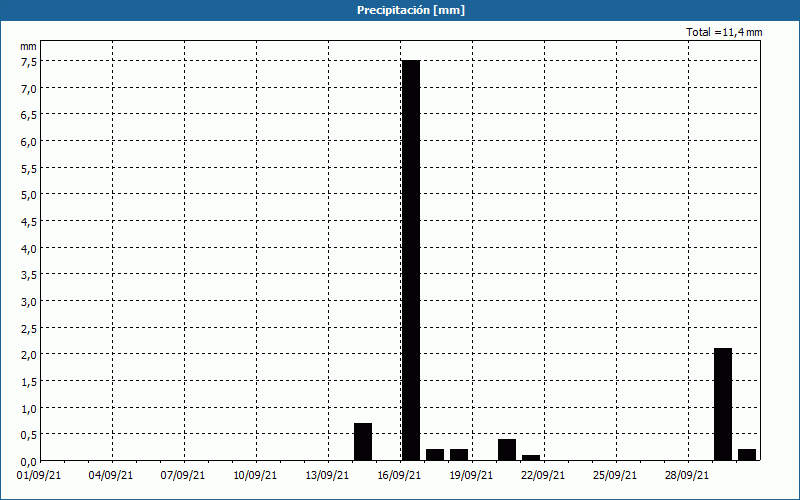Click the 0,7 mm bar on 14/09/21
Viewport: 800px width, 500px height.
(x=363, y=442)
